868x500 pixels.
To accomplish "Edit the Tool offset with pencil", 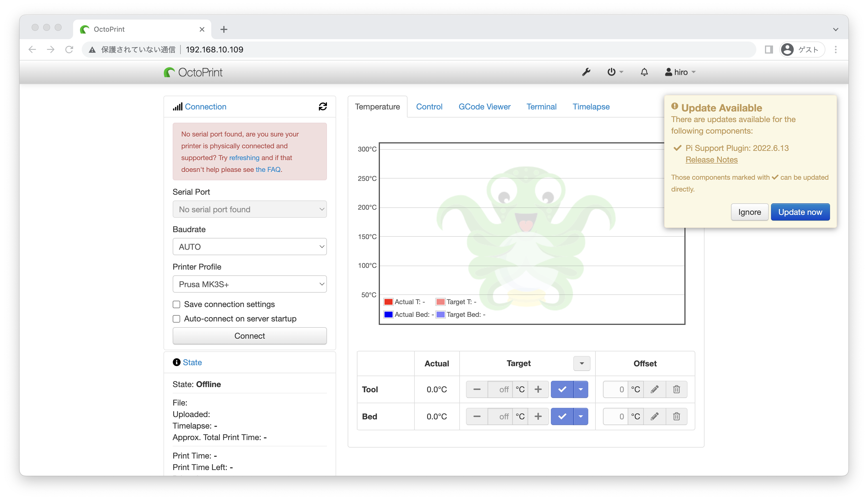I will 654,389.
